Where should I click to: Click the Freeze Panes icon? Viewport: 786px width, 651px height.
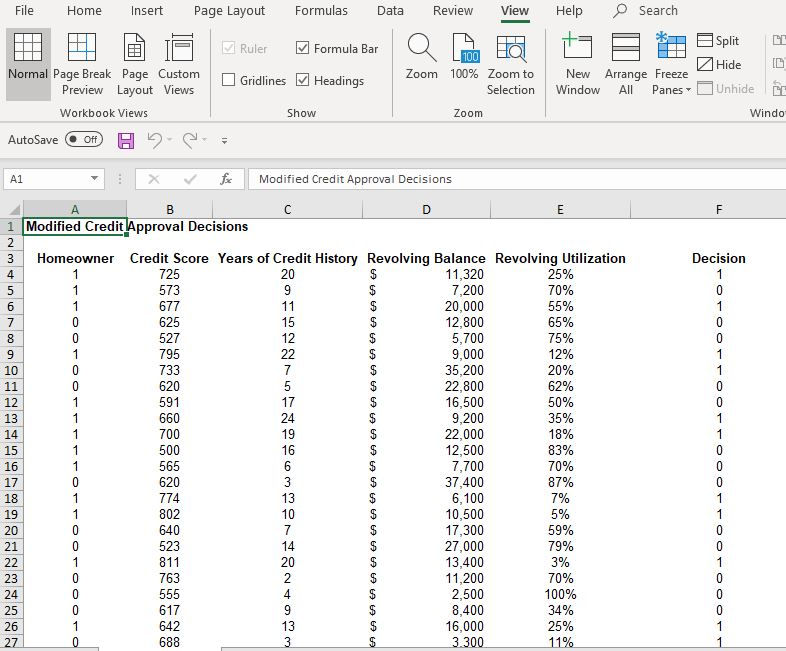click(x=671, y=48)
